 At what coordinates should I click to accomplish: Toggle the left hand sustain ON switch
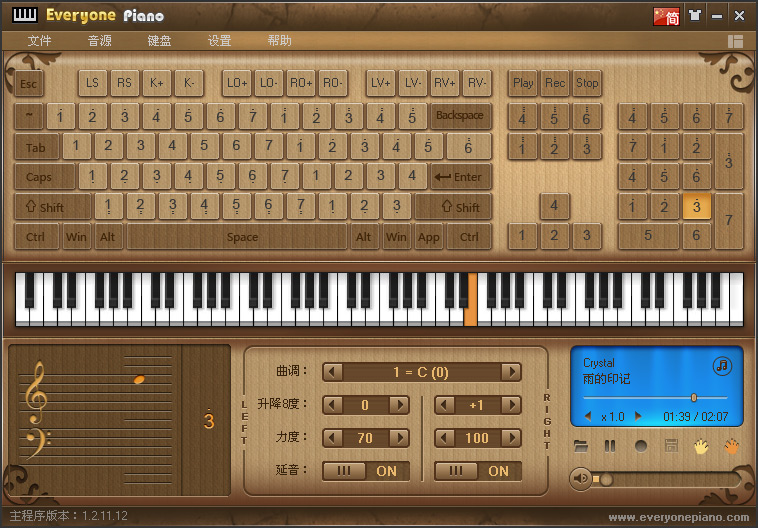366,471
